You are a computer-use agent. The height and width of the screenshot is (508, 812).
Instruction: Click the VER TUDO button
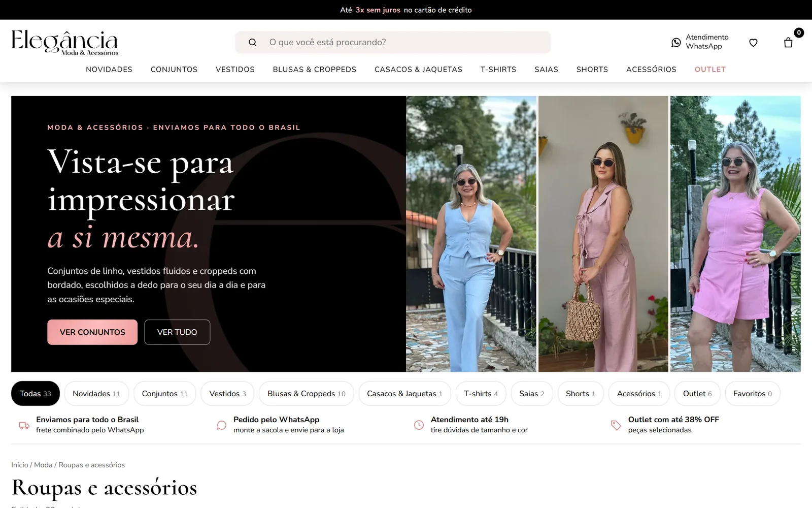pos(177,332)
